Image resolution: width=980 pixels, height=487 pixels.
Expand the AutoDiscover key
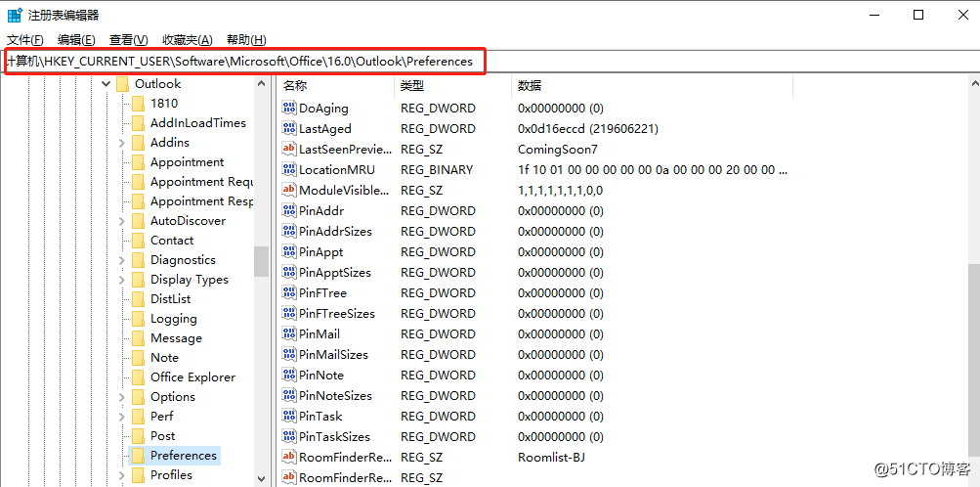pyautogui.click(x=121, y=221)
